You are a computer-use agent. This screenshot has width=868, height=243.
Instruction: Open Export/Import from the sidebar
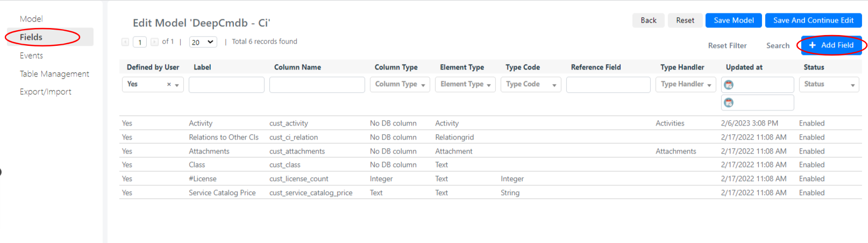(46, 92)
